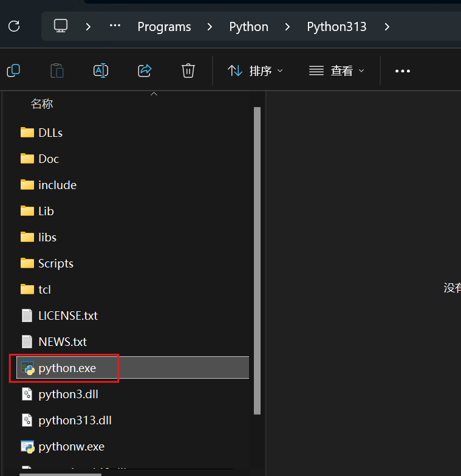Click the LICENSE.txt document icon

27,316
